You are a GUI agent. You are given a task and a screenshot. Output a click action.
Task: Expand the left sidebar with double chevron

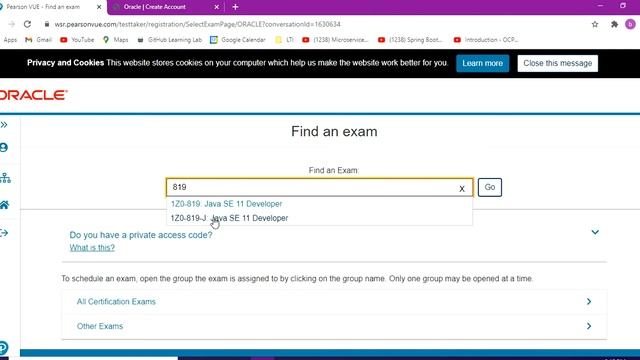pyautogui.click(x=4, y=124)
